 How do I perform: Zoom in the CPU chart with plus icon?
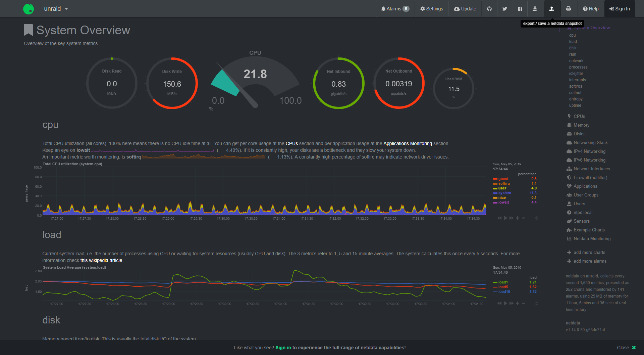click(x=518, y=218)
